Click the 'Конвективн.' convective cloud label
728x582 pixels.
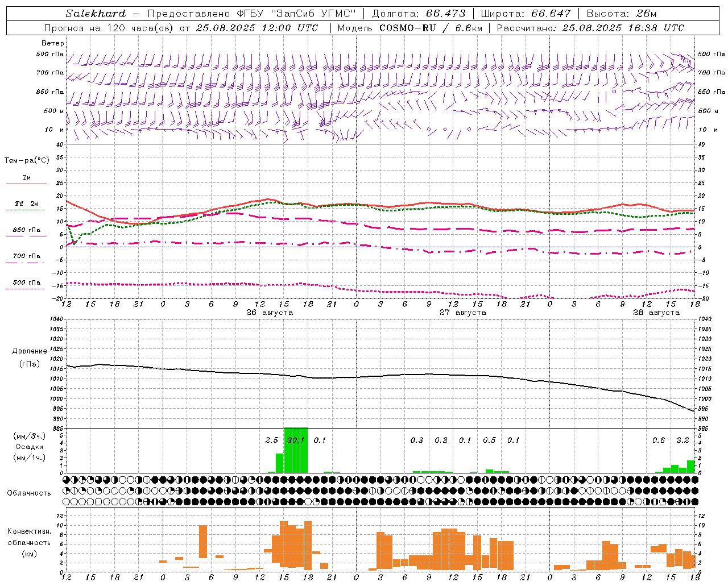pos(29,531)
